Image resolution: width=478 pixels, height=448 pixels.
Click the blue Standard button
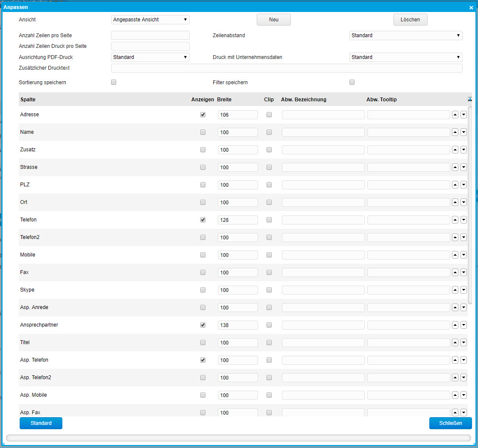[x=41, y=423]
